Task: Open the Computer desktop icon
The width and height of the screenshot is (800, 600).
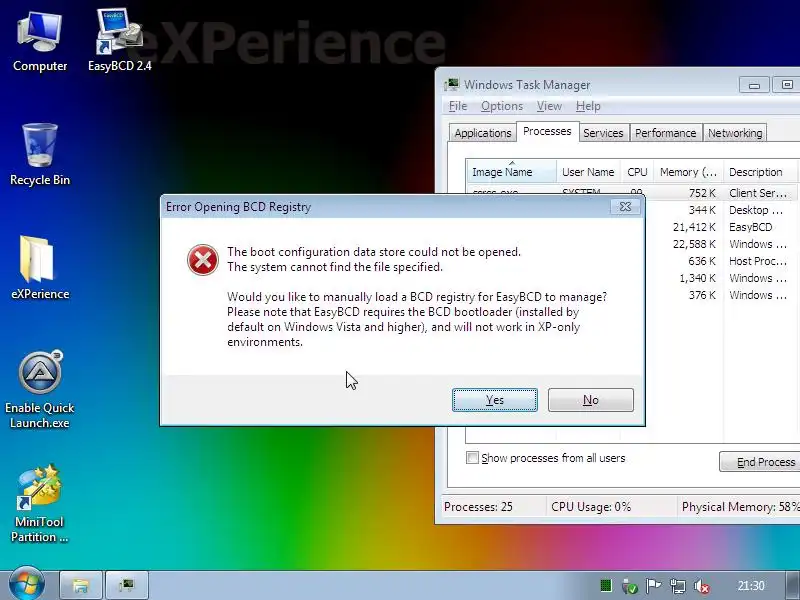Action: (40, 43)
